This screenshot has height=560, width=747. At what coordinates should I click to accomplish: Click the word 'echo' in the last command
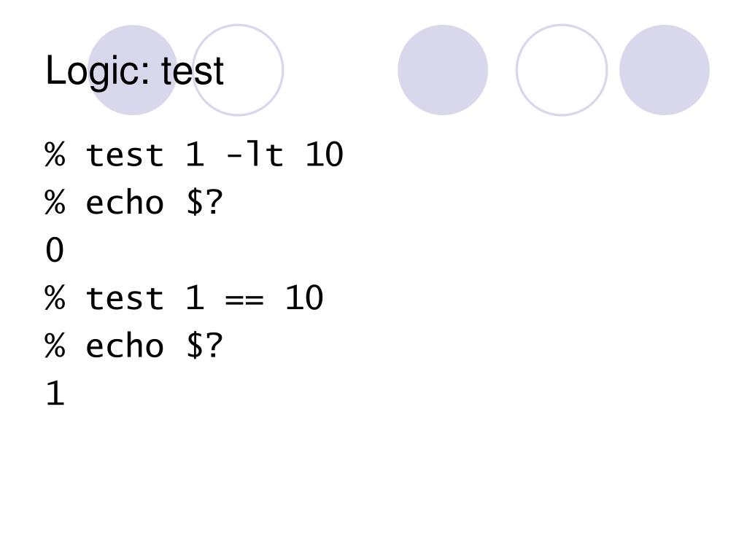(x=125, y=346)
